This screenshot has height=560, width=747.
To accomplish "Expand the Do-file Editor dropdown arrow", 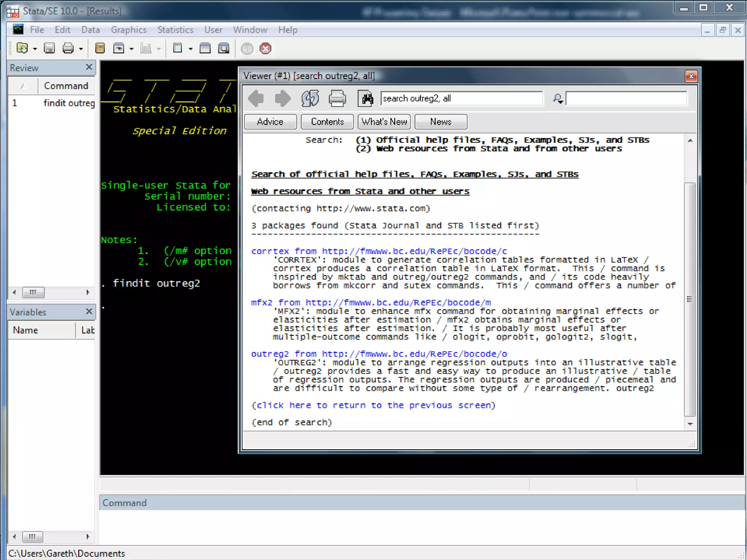I will (190, 49).
